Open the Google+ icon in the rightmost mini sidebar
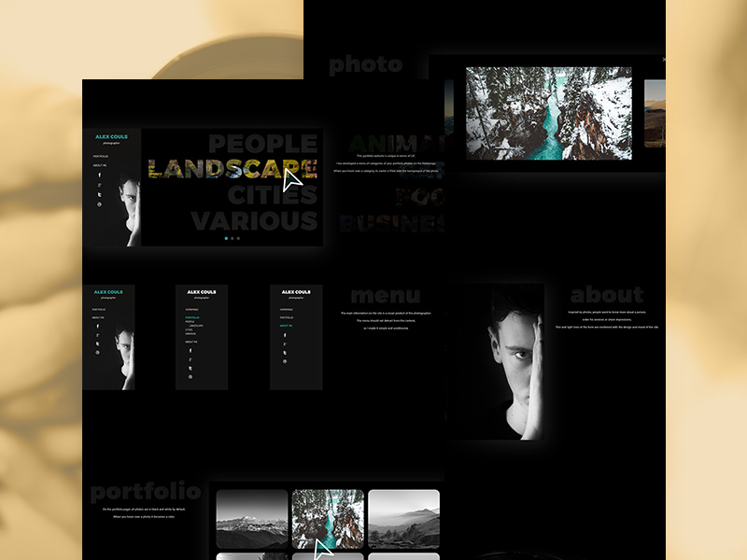The width and height of the screenshot is (747, 560). [x=284, y=344]
